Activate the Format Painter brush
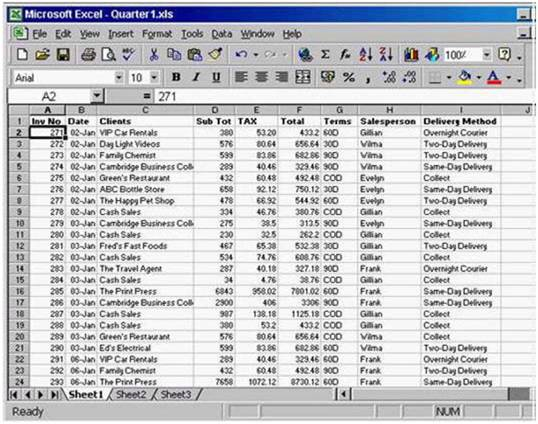The width and height of the screenshot is (538, 424). pos(215,55)
